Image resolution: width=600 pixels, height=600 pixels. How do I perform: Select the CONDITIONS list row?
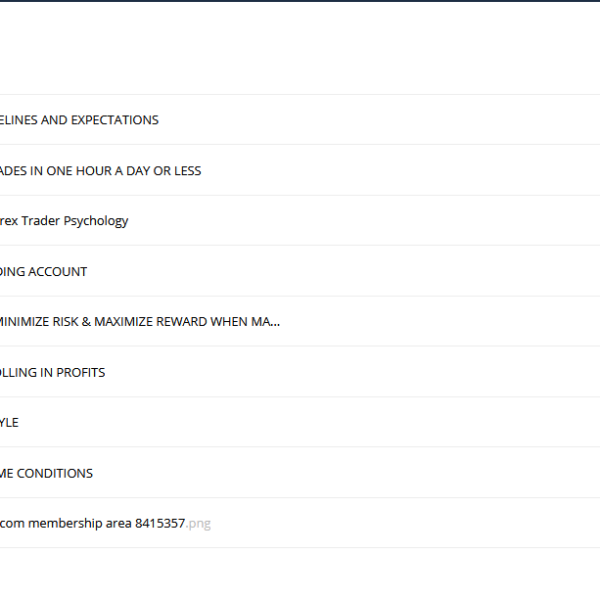coord(300,473)
